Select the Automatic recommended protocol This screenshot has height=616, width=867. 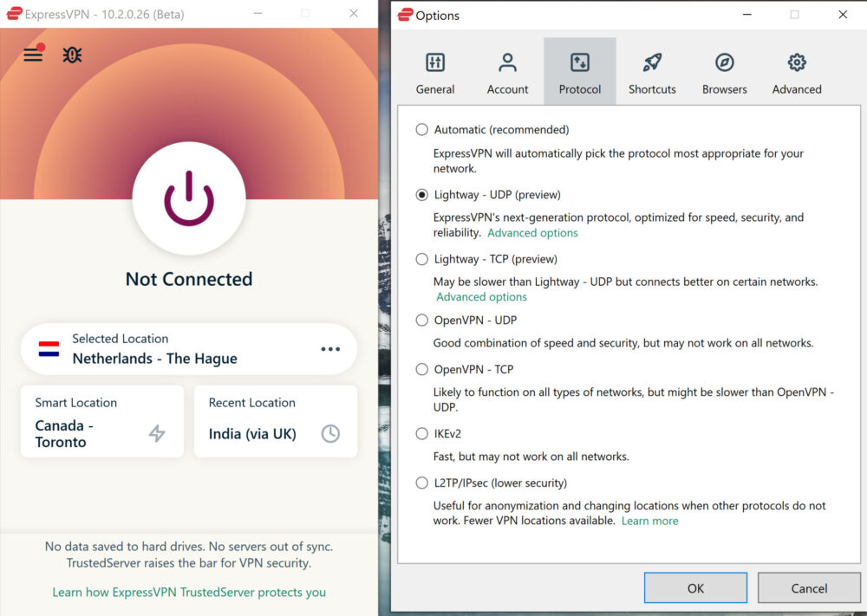[x=421, y=128]
